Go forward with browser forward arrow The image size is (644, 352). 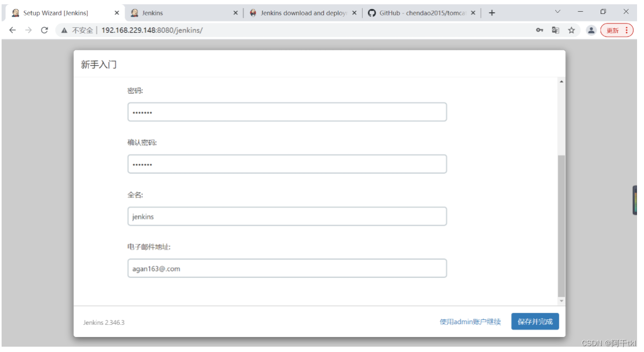(29, 30)
